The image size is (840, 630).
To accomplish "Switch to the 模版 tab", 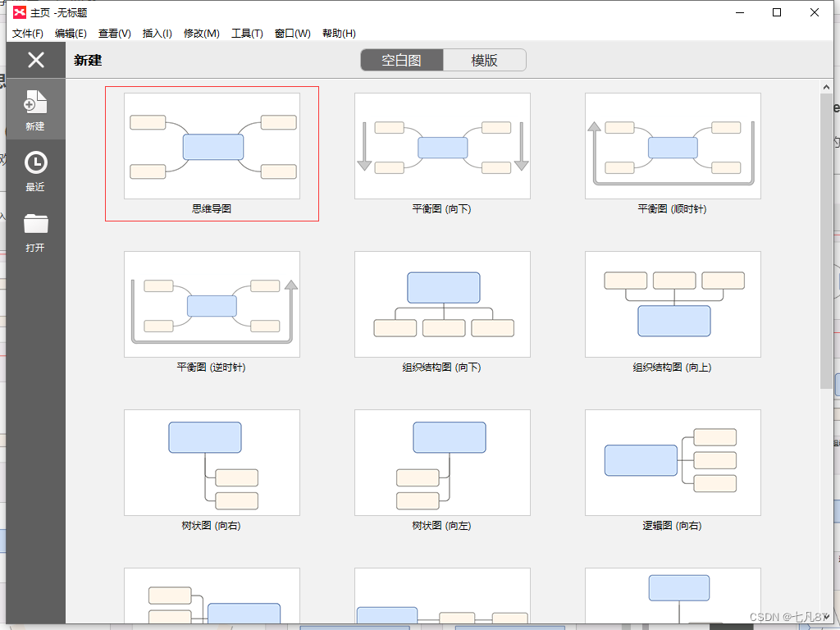I will (x=484, y=60).
